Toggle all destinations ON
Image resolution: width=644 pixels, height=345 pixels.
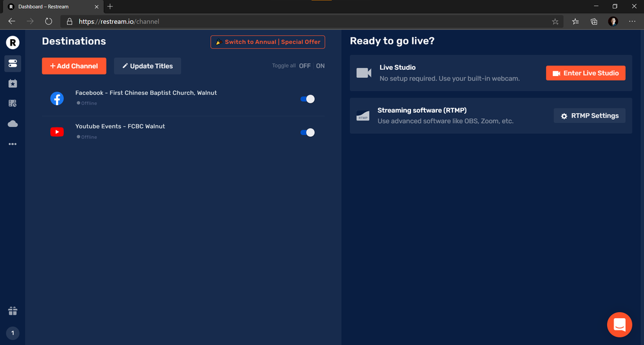point(320,66)
